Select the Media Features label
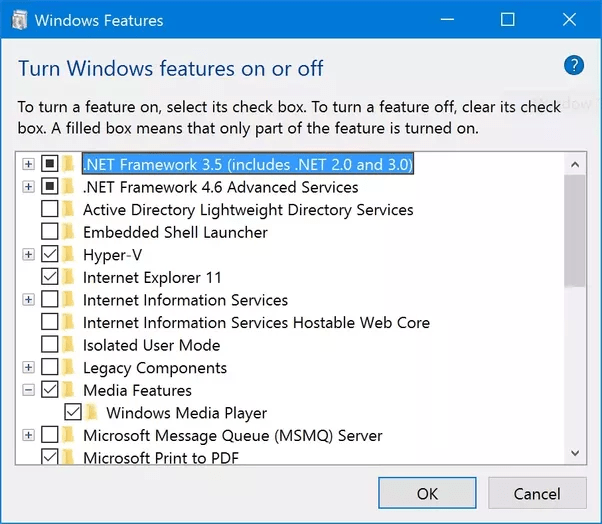This screenshot has width=602, height=524. pos(137,390)
